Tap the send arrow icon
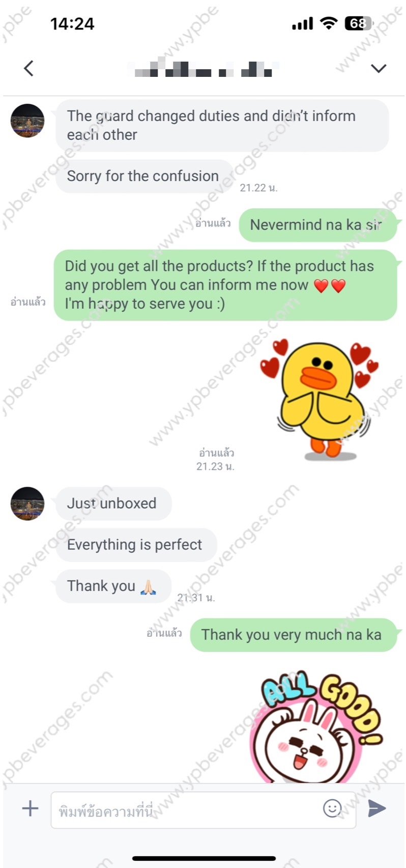The image size is (406, 868). pos(377,808)
